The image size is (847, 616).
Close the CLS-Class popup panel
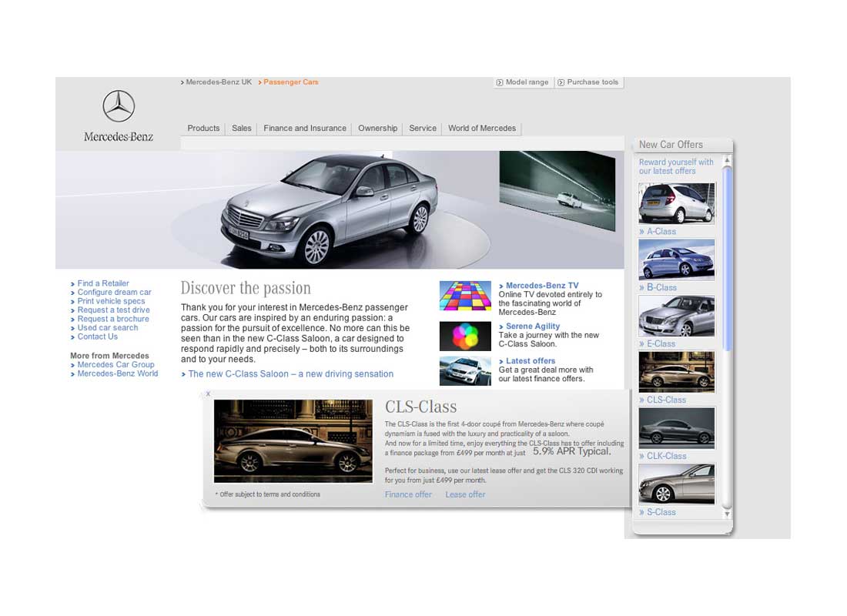208,394
